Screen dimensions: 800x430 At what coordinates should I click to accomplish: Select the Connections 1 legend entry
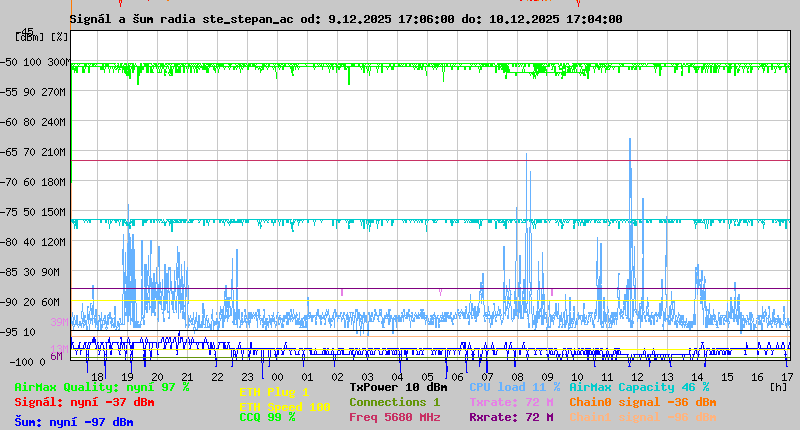tap(394, 402)
